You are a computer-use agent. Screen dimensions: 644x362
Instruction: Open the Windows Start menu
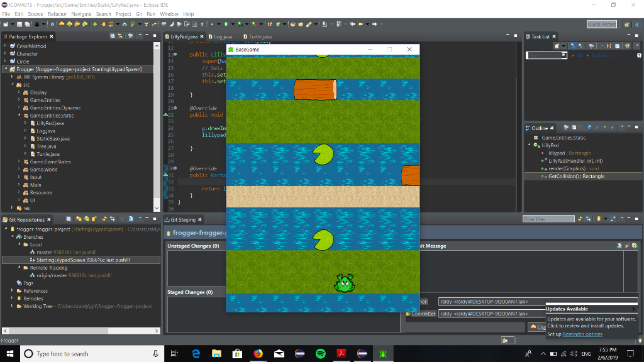10,353
